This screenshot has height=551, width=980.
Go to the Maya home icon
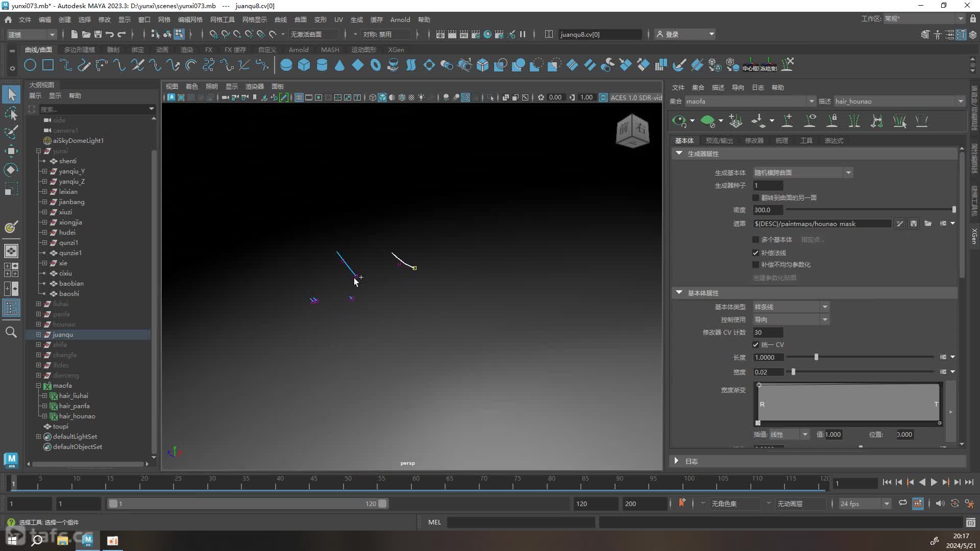tap(8, 19)
